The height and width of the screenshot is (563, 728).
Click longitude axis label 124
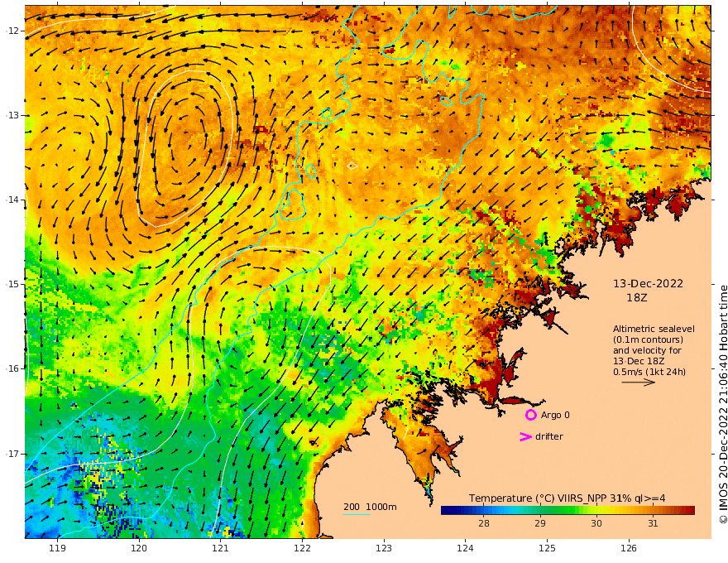point(466,548)
